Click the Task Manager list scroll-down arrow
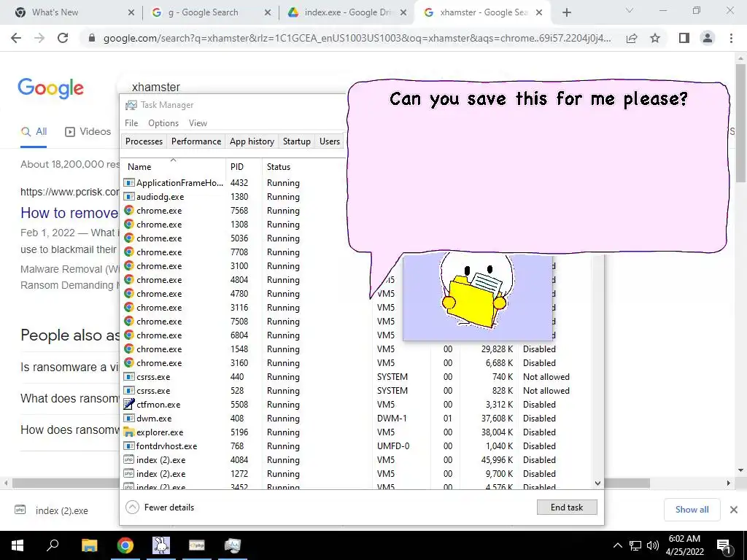Viewport: 747px width, 560px height. point(597,483)
